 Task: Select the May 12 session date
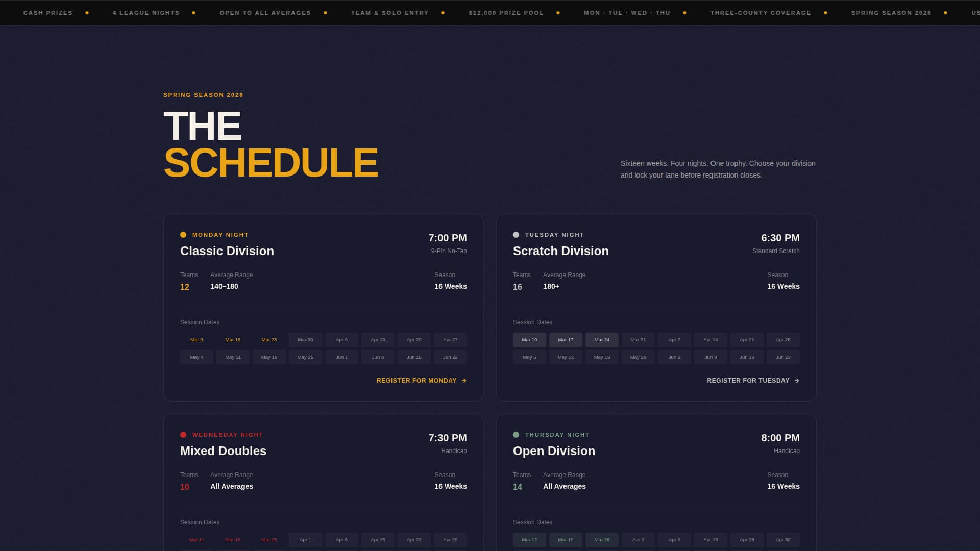coord(566,357)
